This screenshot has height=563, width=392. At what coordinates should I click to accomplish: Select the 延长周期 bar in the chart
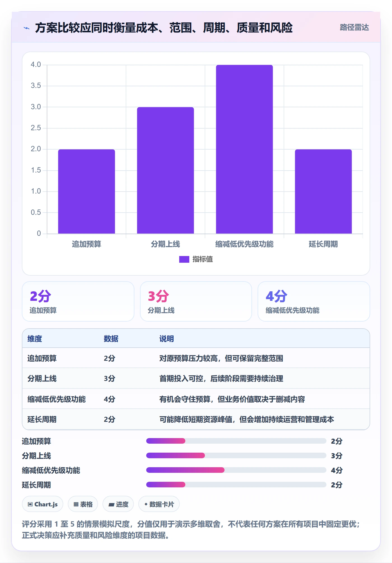click(323, 191)
